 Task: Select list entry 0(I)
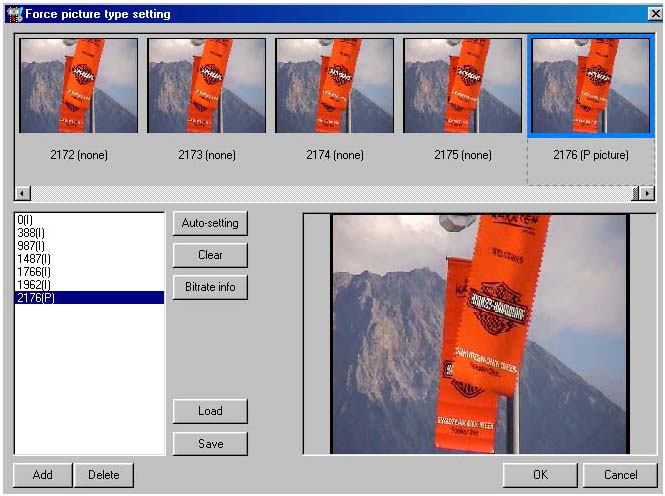[89, 220]
